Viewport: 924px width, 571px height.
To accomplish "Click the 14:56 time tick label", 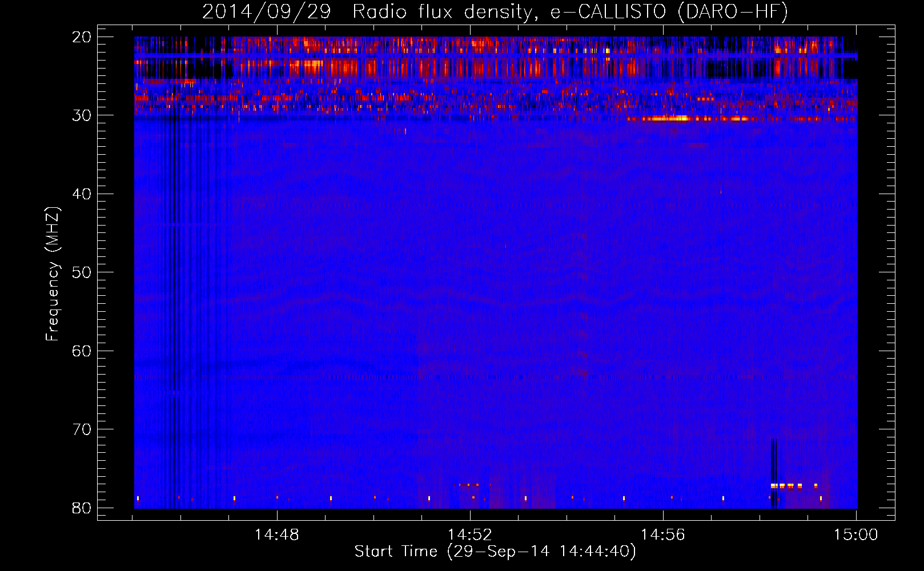I will [663, 535].
